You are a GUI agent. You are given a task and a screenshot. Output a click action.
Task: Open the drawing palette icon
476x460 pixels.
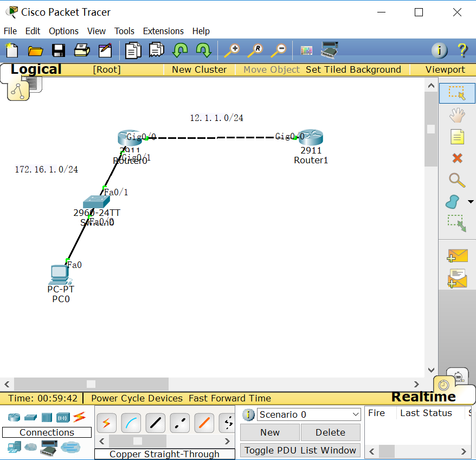coord(306,50)
